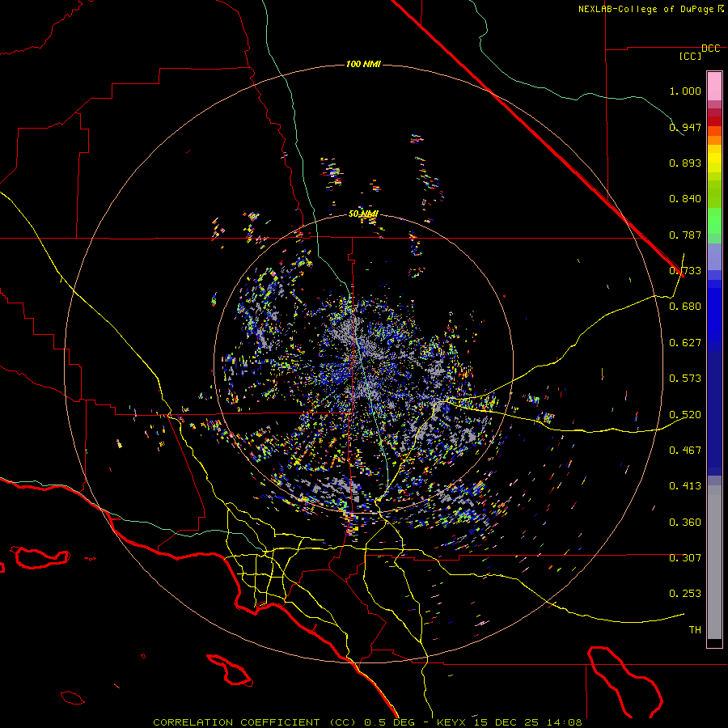The width and height of the screenshot is (728, 728).
Task: Pick the pink swatch at top of color bar
Action: pyautogui.click(x=714, y=86)
